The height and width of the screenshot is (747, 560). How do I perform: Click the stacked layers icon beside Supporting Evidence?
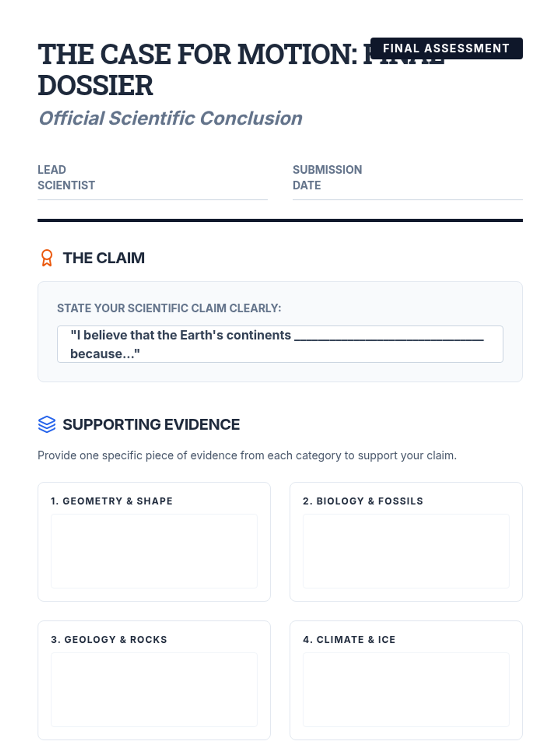(x=47, y=424)
